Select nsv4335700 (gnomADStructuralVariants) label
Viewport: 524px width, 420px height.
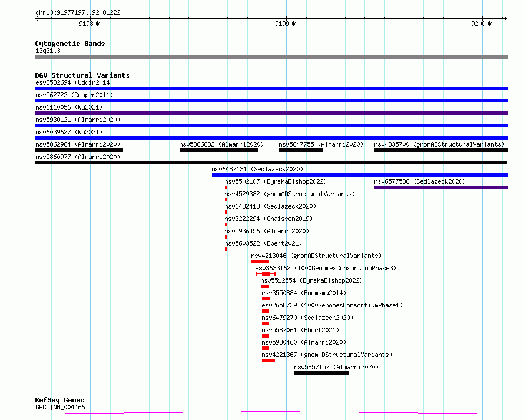[x=439, y=144]
